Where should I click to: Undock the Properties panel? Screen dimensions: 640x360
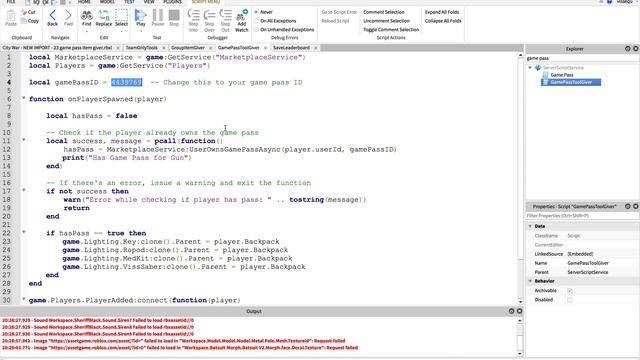(x=628, y=206)
